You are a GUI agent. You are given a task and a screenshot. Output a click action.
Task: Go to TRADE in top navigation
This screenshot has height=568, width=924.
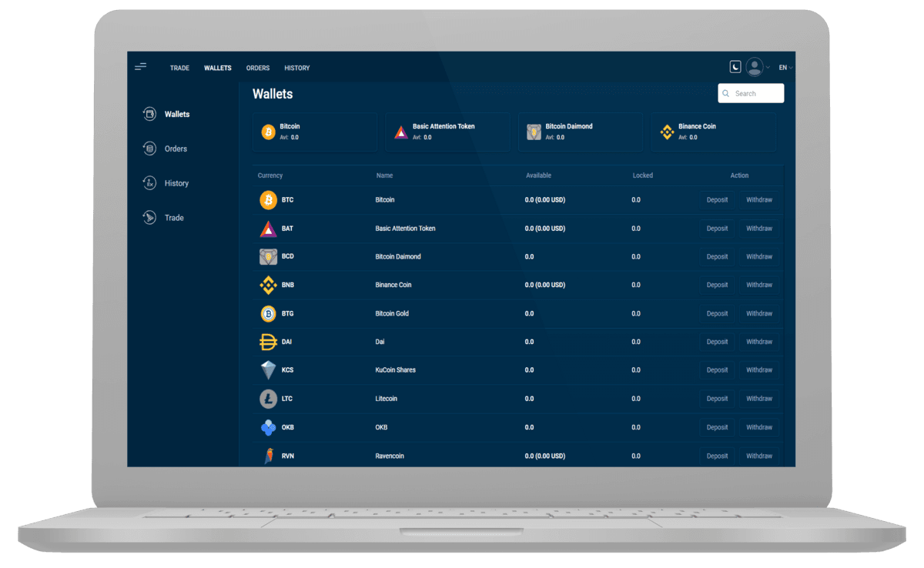tap(179, 68)
